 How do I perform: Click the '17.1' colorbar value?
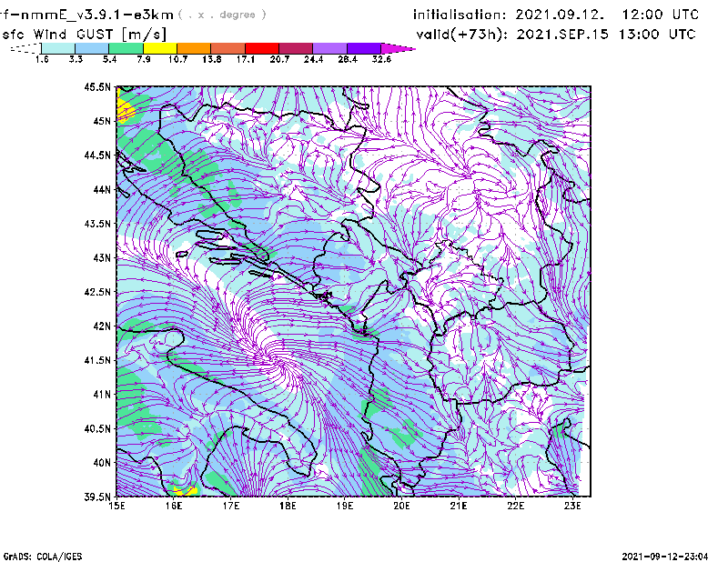tap(246, 59)
